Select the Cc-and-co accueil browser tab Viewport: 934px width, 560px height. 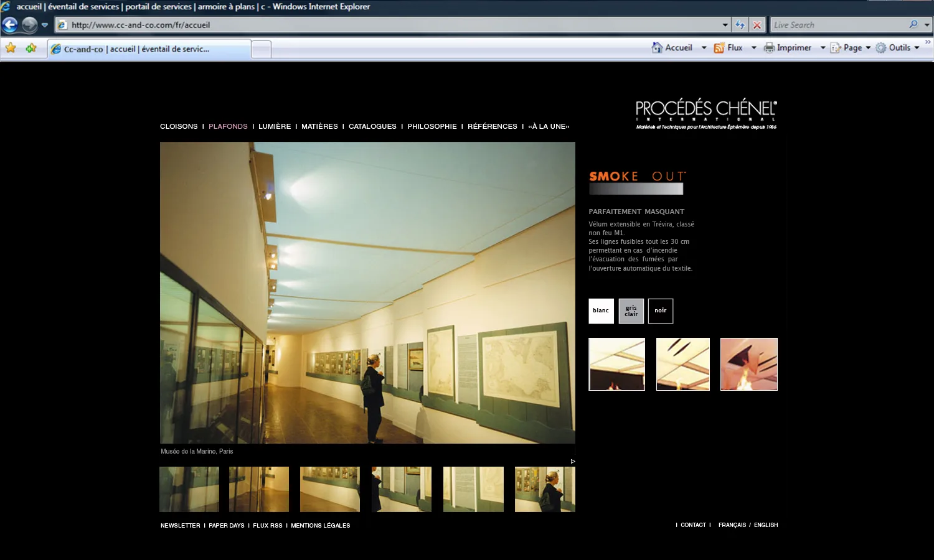coord(149,49)
